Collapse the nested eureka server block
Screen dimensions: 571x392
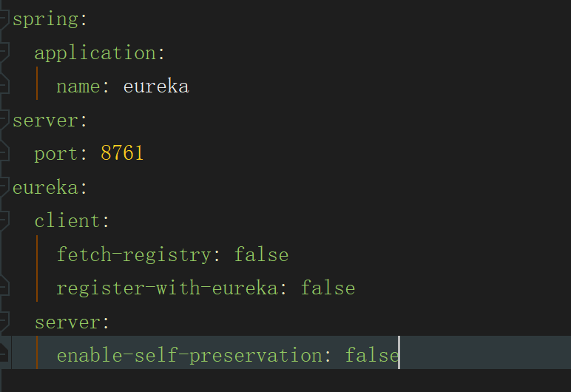tap(4, 322)
